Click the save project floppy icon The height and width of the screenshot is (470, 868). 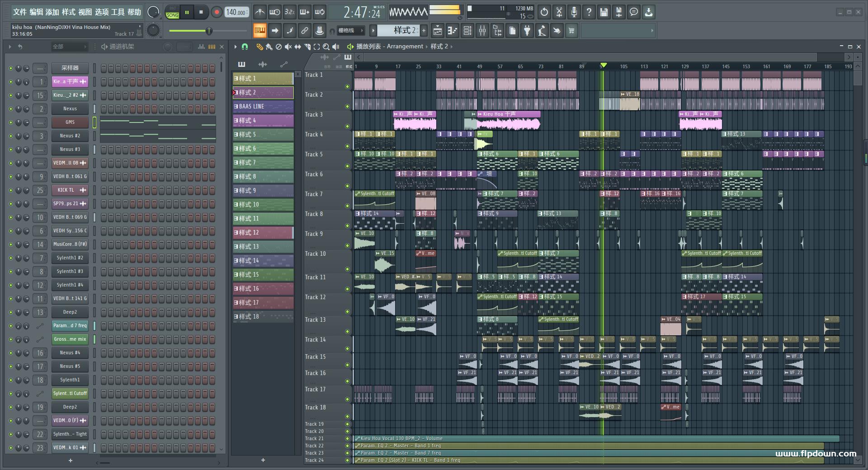click(604, 12)
